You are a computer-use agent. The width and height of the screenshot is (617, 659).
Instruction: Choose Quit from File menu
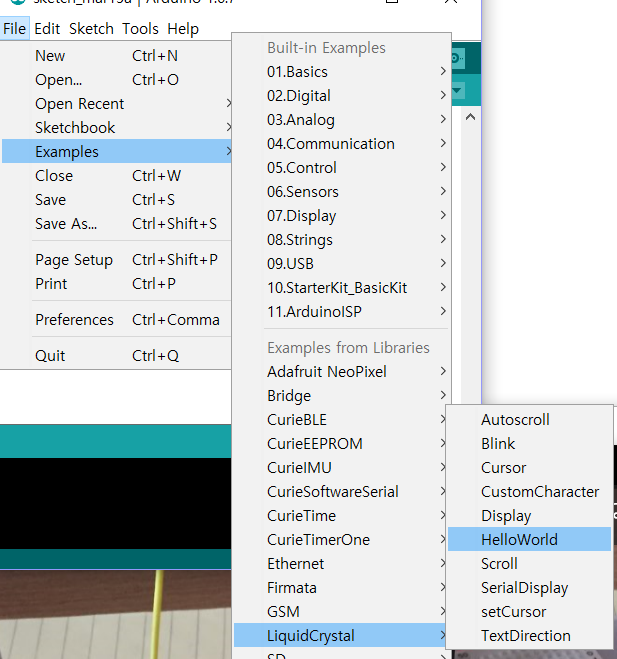116,356
